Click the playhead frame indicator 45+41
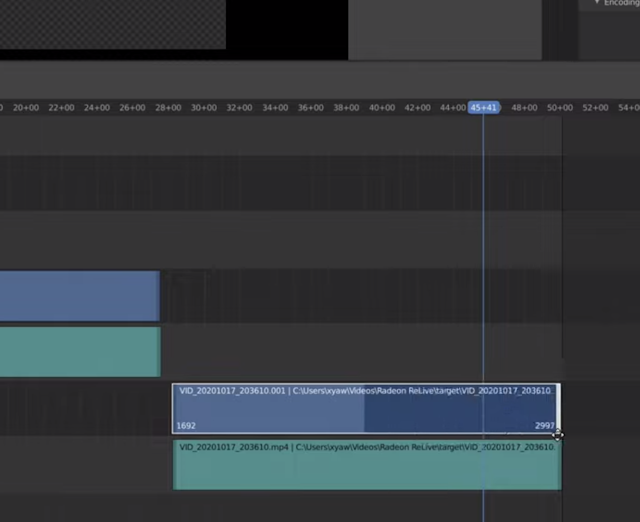 [484, 108]
